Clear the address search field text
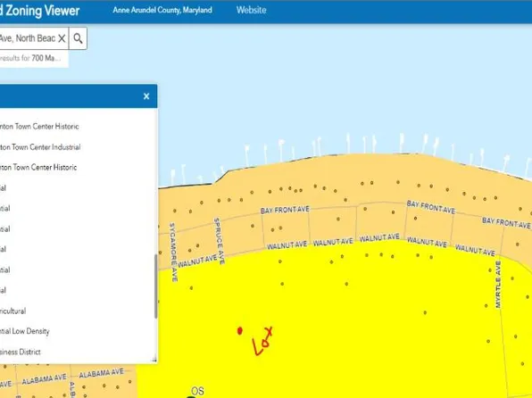The height and width of the screenshot is (398, 532). 62,38
